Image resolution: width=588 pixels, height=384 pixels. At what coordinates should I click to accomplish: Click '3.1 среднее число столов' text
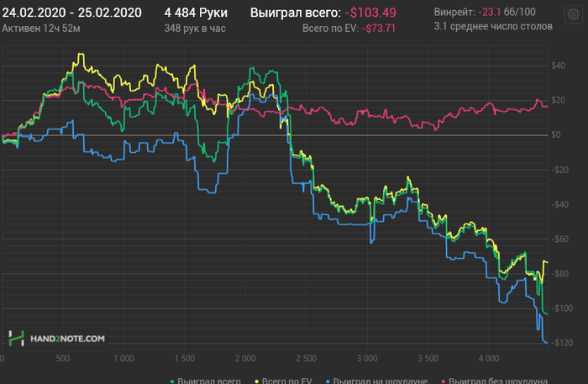click(x=493, y=26)
